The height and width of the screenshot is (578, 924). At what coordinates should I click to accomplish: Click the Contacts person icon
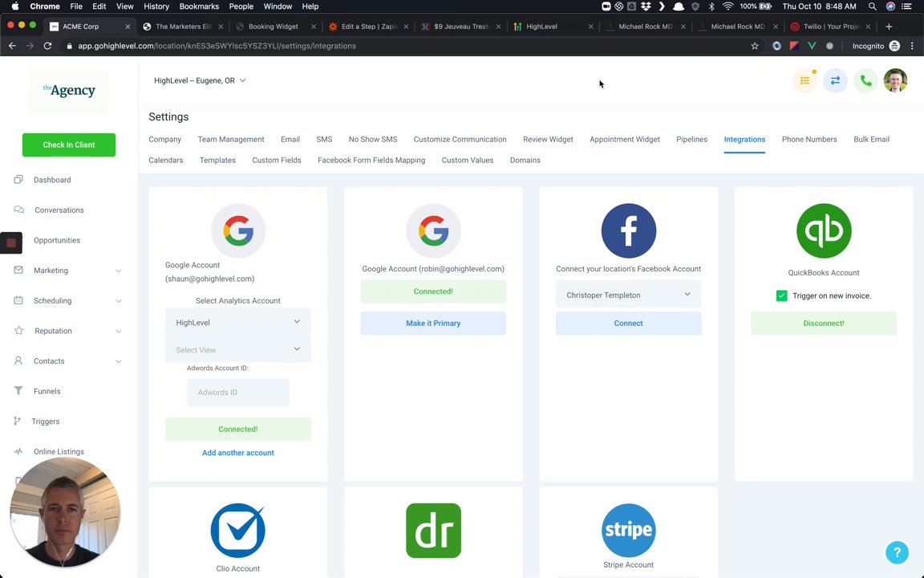(x=18, y=360)
